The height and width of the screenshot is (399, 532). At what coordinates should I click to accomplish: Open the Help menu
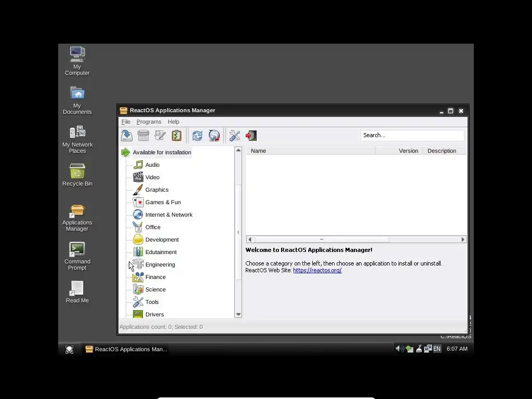coord(174,122)
